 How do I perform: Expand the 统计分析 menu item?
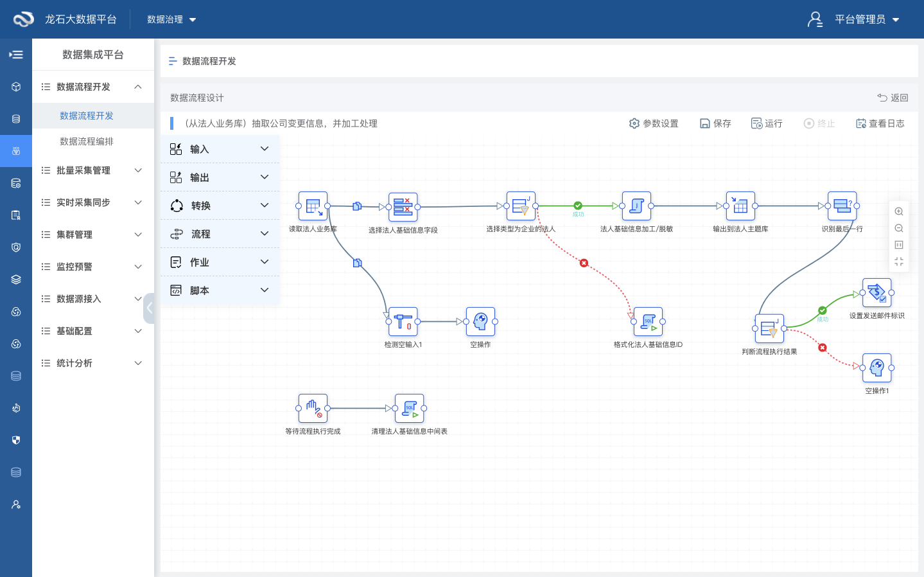click(x=93, y=363)
